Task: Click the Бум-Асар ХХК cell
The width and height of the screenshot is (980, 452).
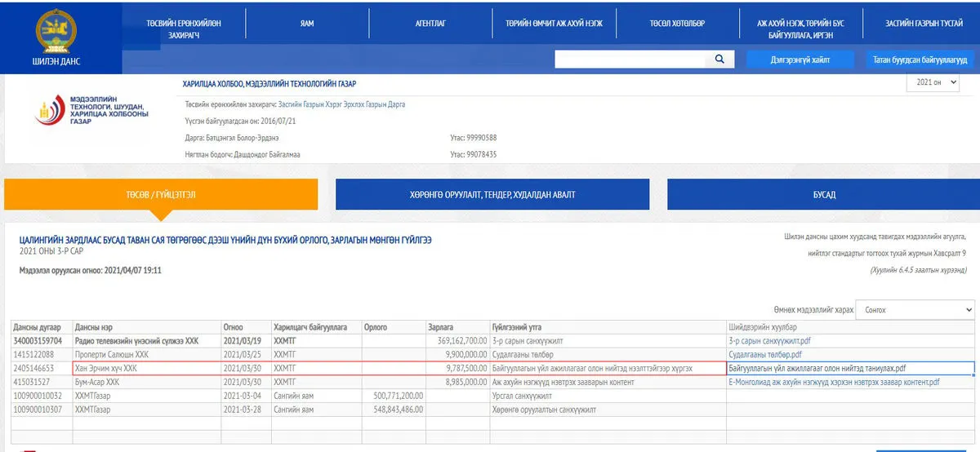Action: tap(146, 382)
